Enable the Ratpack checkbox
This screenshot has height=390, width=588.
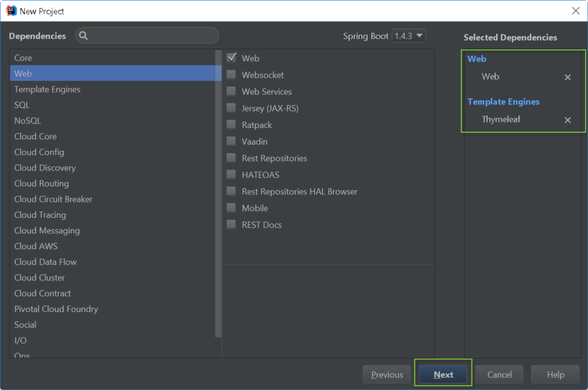[x=231, y=124]
